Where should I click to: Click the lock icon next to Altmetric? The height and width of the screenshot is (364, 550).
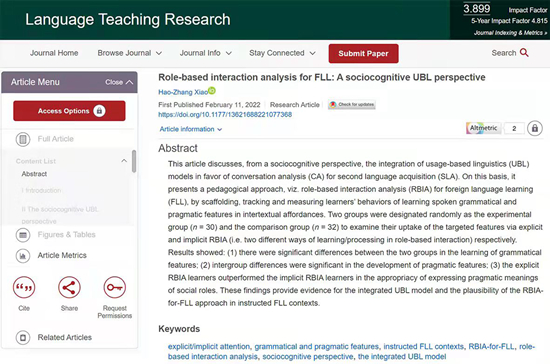pos(535,128)
